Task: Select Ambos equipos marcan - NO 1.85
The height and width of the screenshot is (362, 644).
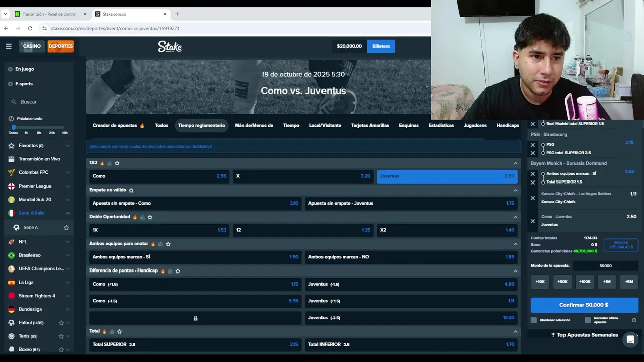Action: click(411, 257)
